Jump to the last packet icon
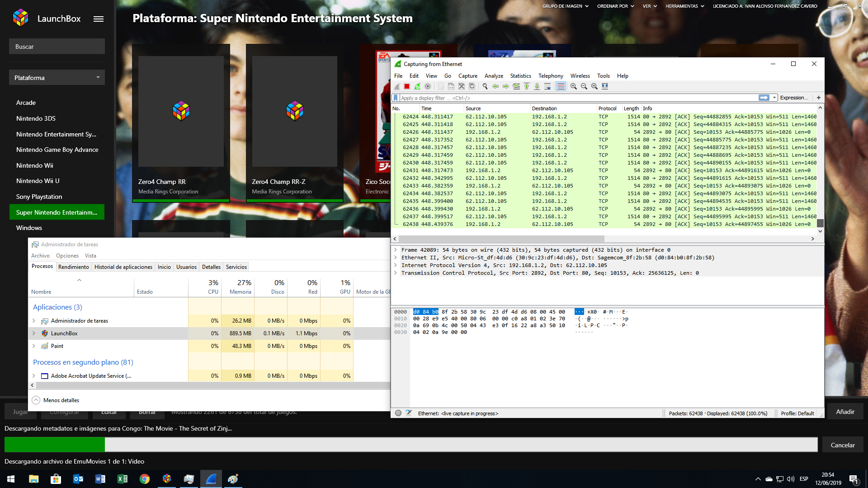 coord(537,86)
